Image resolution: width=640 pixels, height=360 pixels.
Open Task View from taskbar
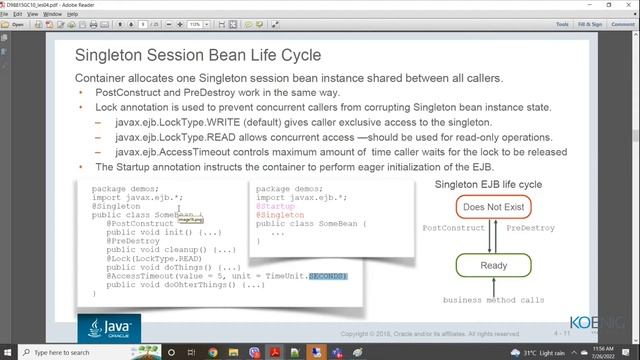(x=191, y=353)
